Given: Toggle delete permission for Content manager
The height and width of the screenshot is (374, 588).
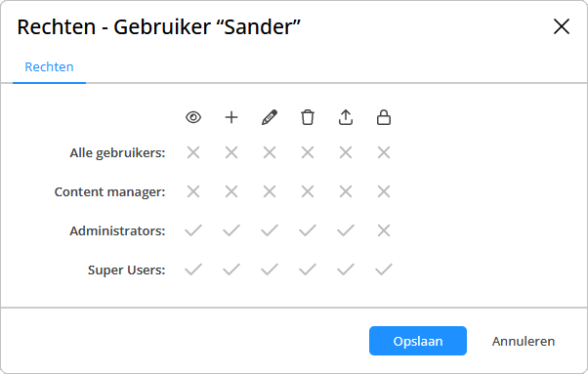Looking at the screenshot, I should click(x=308, y=191).
